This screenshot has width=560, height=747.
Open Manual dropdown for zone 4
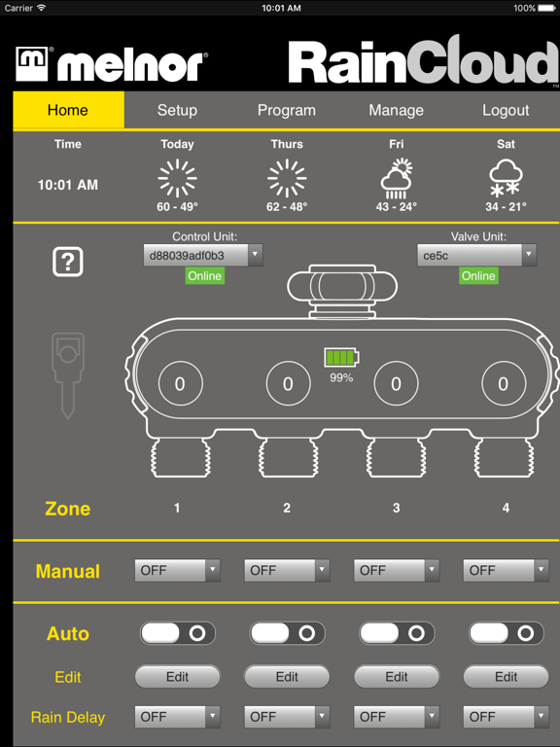point(507,570)
